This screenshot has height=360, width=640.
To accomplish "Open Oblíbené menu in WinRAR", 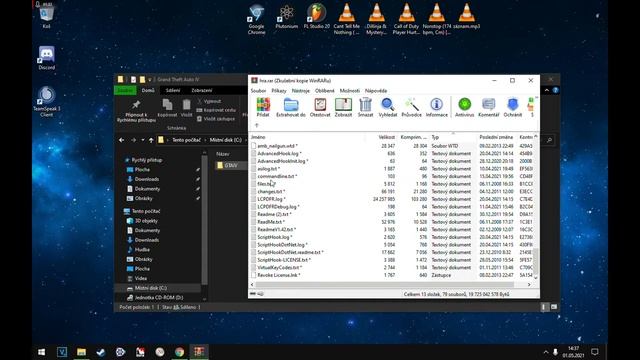I will pos(324,91).
